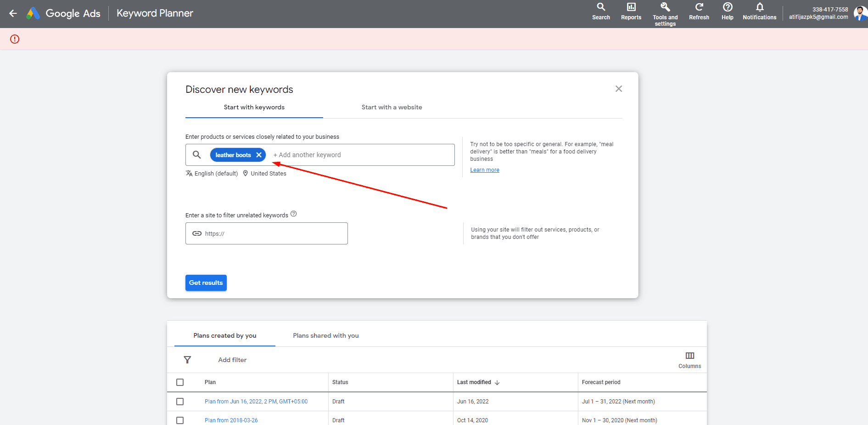Click the filter funnel icon
This screenshot has height=425, width=868.
pos(187,360)
